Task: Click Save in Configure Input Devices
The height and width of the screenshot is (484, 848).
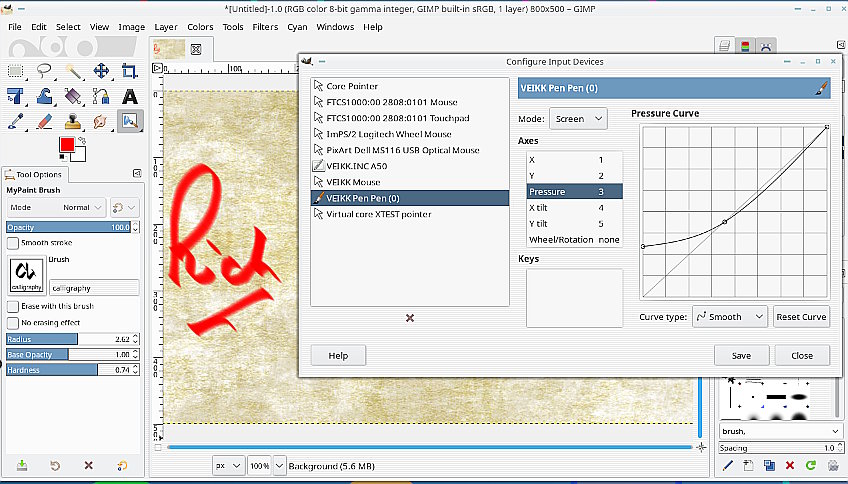Action: (741, 355)
